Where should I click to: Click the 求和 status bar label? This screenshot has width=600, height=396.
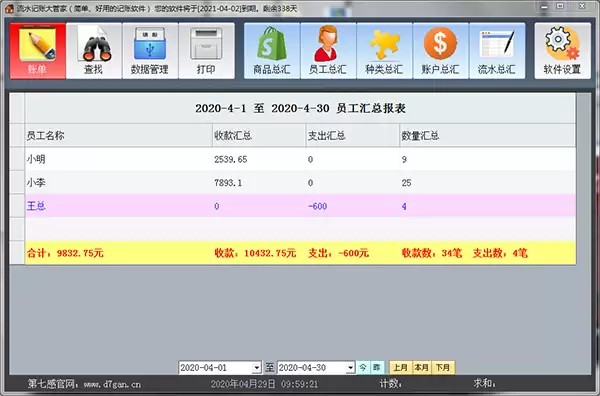click(x=484, y=384)
